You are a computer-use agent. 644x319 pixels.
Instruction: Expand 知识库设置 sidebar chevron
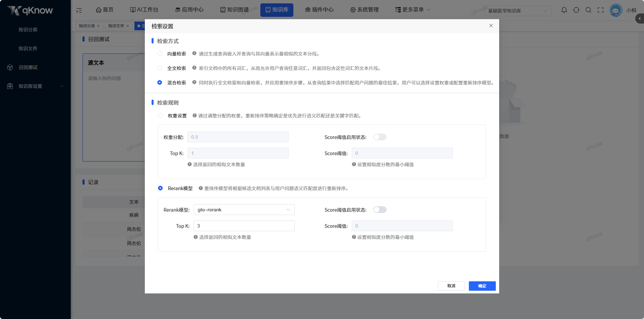click(62, 86)
